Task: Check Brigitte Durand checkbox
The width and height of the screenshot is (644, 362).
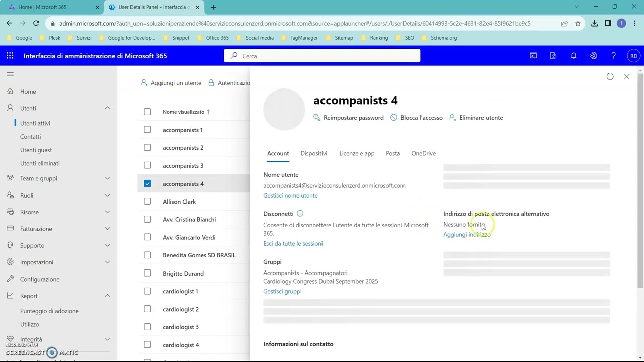Action: pos(147,274)
